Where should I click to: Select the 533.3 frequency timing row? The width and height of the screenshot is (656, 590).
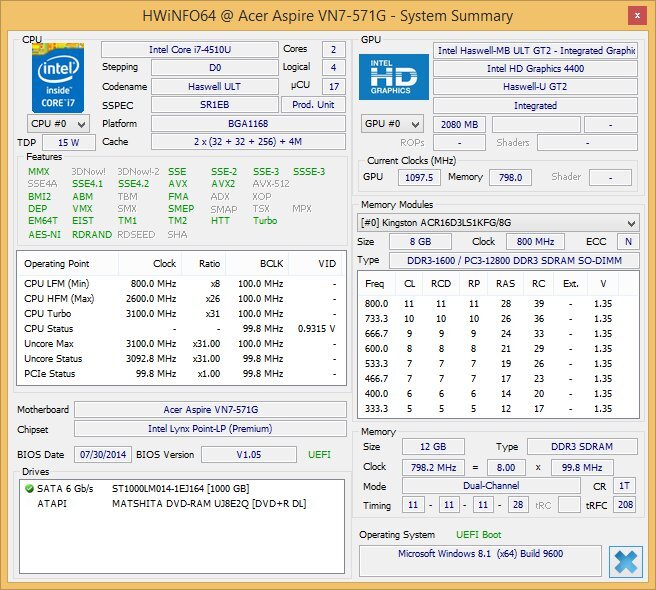[498, 364]
